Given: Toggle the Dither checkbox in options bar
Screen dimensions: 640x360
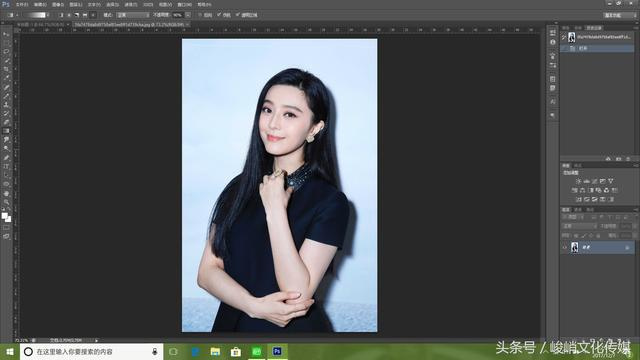Looking at the screenshot, I should pos(224,15).
